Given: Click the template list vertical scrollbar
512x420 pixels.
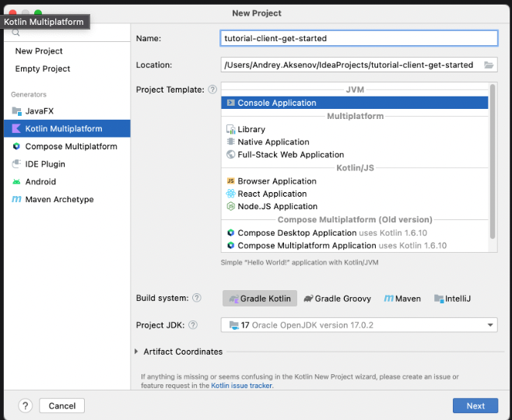Looking at the screenshot, I should tap(493, 162).
